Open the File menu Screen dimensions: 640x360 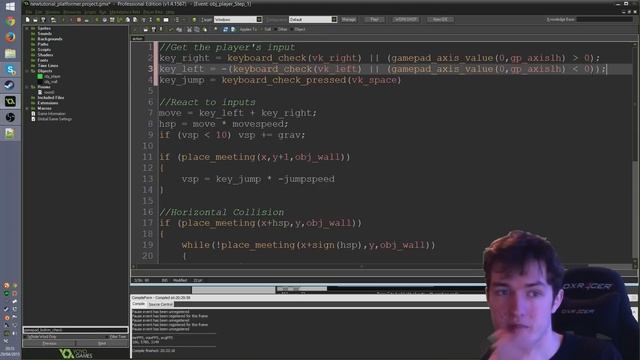[x=29, y=12]
